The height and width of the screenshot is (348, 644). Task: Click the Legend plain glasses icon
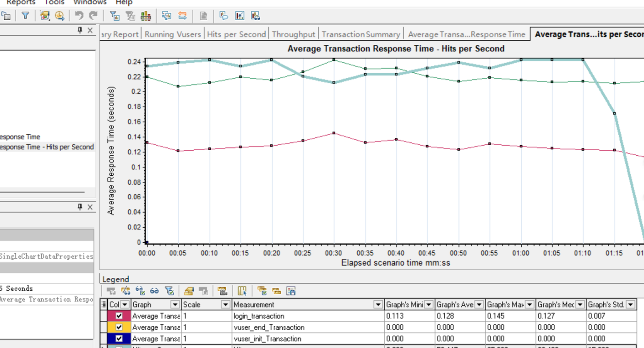[154, 291]
